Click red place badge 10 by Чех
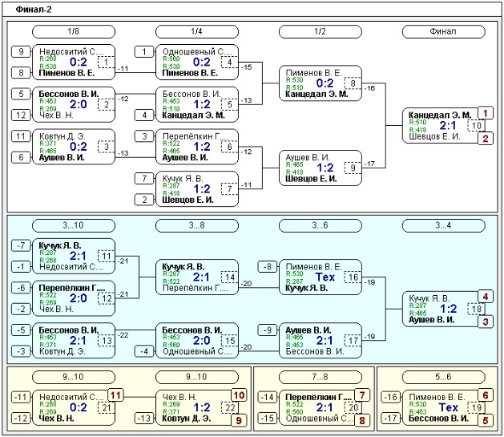The height and width of the screenshot is (437, 504). (239, 395)
